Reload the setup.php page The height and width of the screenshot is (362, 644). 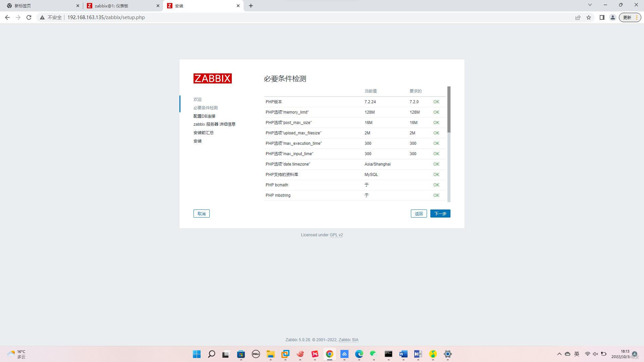point(29,17)
